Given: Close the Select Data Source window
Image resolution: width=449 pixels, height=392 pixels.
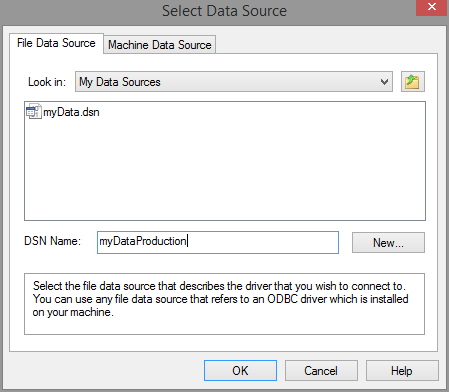Looking at the screenshot, I should point(432,7).
